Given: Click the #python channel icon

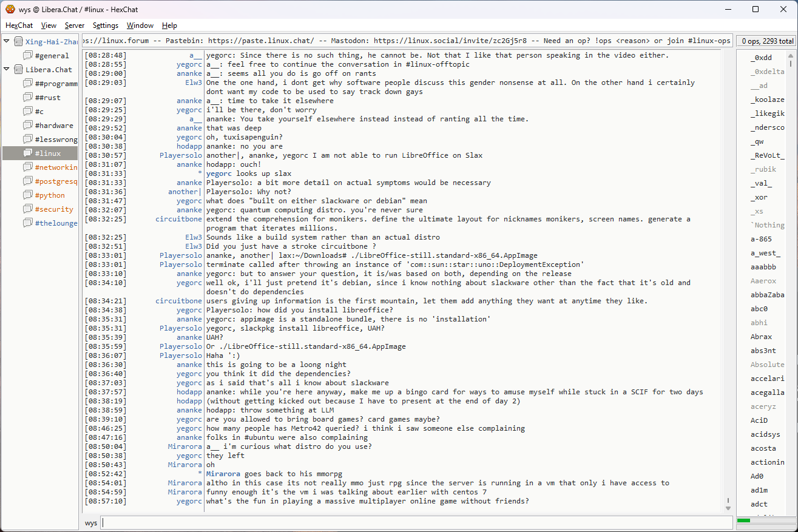Looking at the screenshot, I should click(x=28, y=195).
